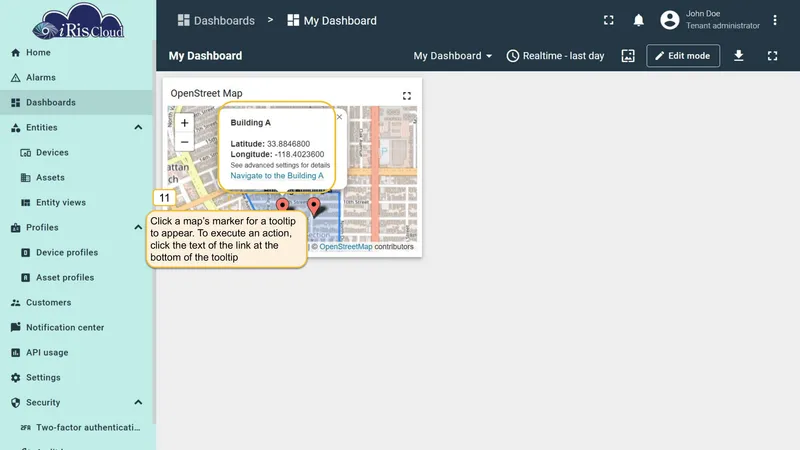Image resolution: width=800 pixels, height=450 pixels.
Task: Click the Notification center icon
Action: [16, 327]
